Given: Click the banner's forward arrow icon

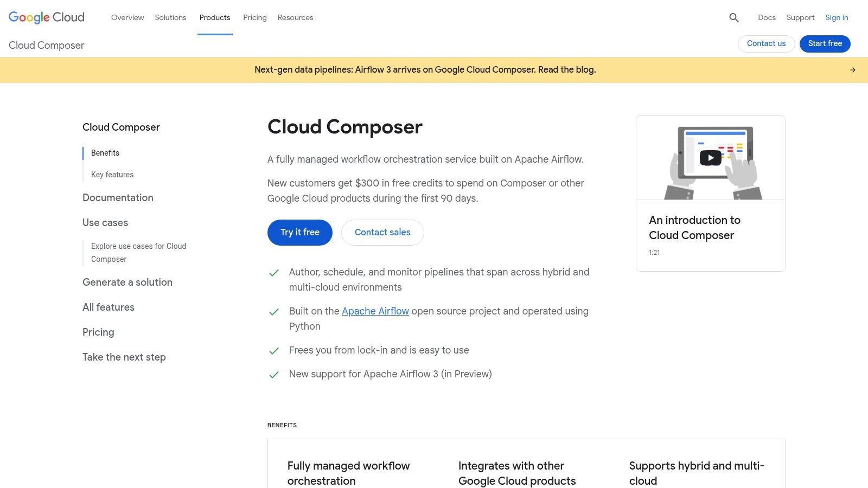Looking at the screenshot, I should click(x=852, y=69).
